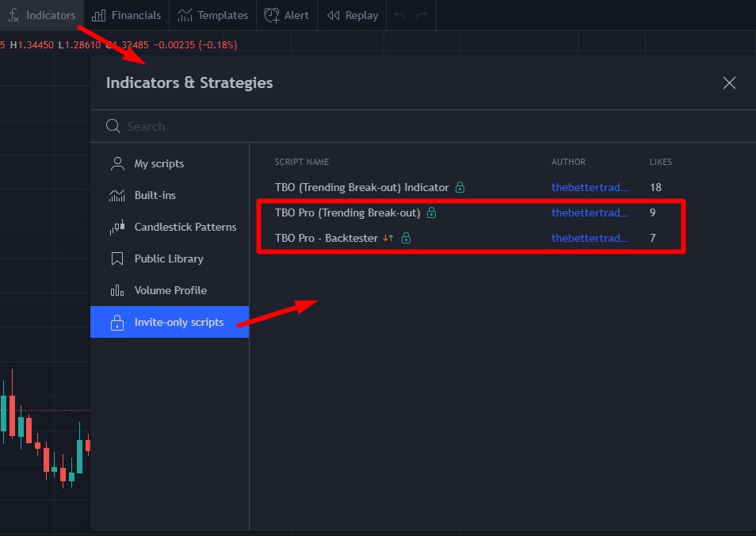The height and width of the screenshot is (536, 756).
Task: Add TBO (Trending Break-out) Indicator script
Action: click(361, 187)
